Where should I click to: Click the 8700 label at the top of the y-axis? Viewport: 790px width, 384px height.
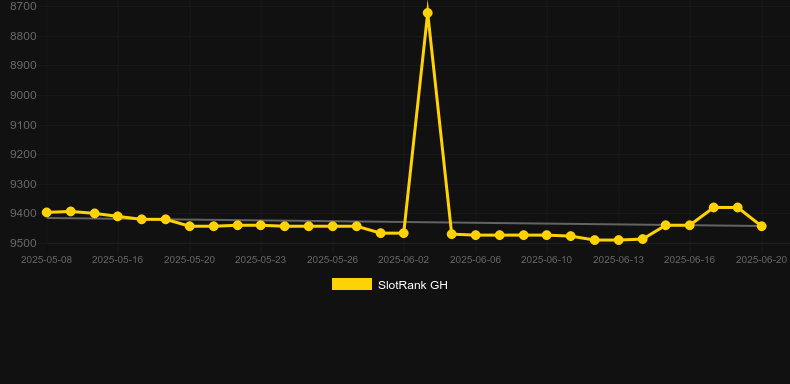pos(23,7)
